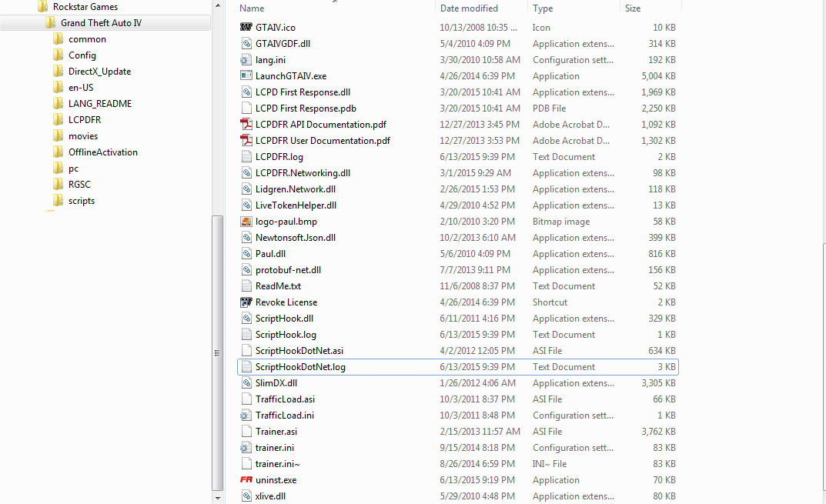Select the movies folder in tree
The width and height of the screenshot is (826, 504).
click(x=83, y=136)
